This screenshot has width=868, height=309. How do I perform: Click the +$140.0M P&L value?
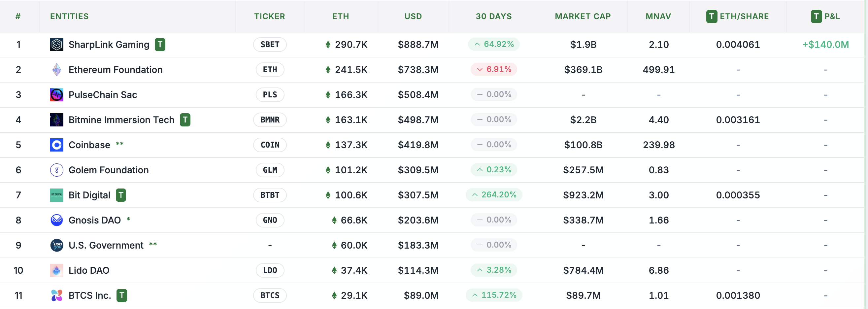click(x=825, y=44)
